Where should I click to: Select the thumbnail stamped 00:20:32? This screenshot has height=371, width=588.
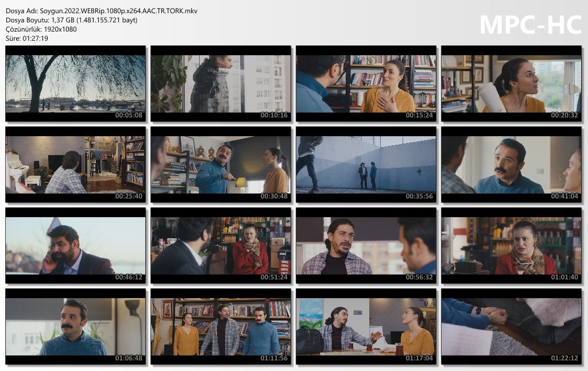click(512, 83)
